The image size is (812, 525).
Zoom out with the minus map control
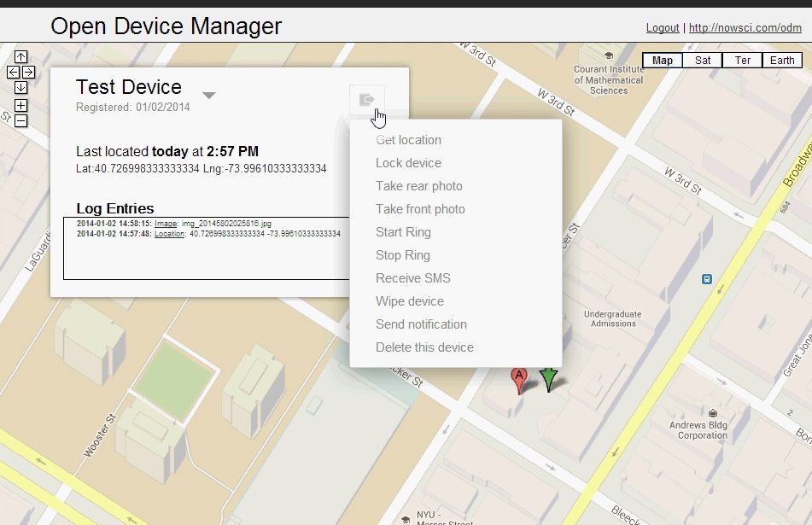(20, 121)
